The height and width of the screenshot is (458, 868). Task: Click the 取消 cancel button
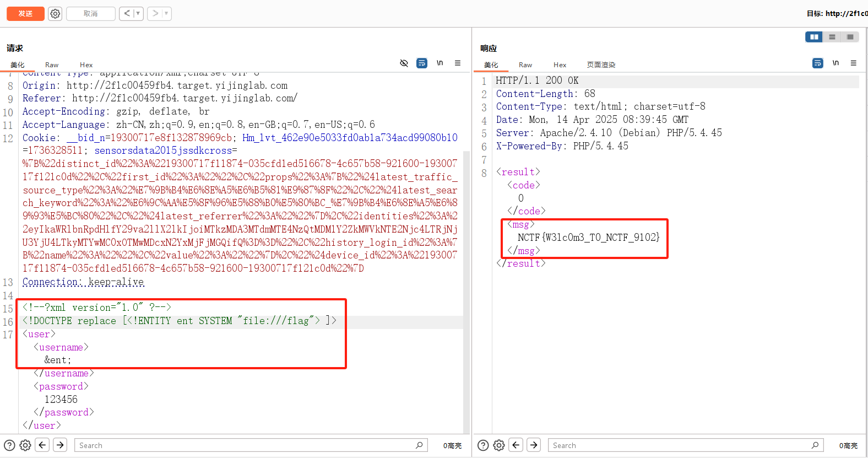[91, 14]
